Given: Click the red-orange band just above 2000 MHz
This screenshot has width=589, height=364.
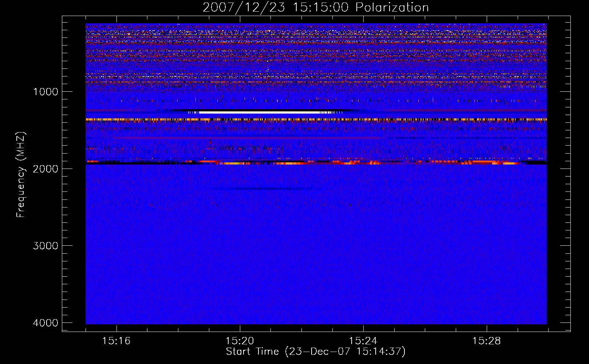Looking at the screenshot, I should point(316,162).
